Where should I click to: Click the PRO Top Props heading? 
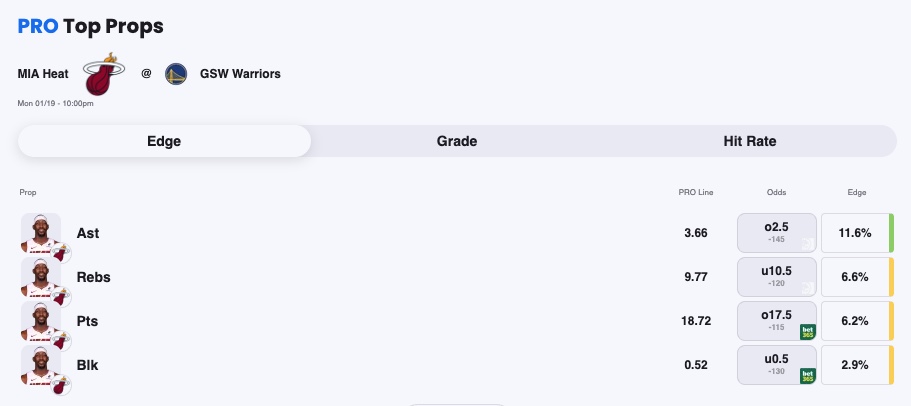point(91,26)
